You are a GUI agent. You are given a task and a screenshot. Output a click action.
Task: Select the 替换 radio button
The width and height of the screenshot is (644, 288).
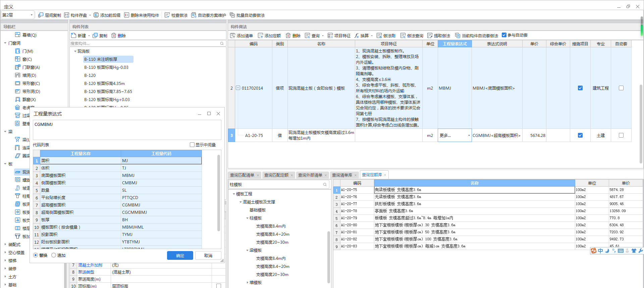[36, 255]
